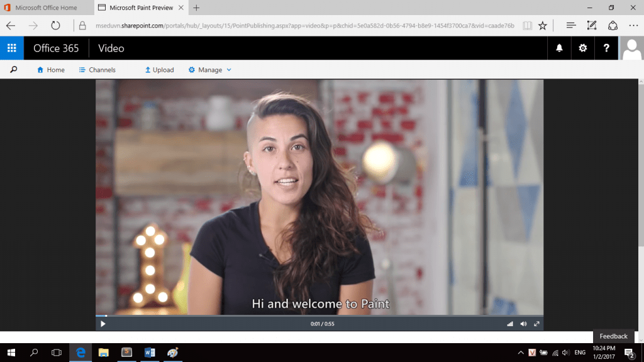The image size is (644, 362).
Task: Open the Share icon in Edge
Action: click(613, 25)
